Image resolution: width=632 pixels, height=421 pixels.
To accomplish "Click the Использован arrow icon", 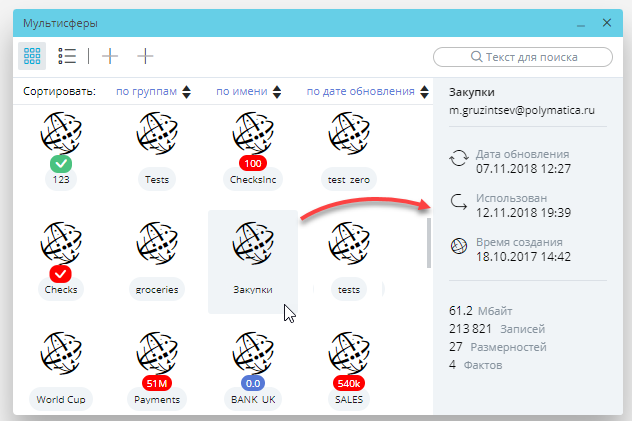I will tap(459, 202).
